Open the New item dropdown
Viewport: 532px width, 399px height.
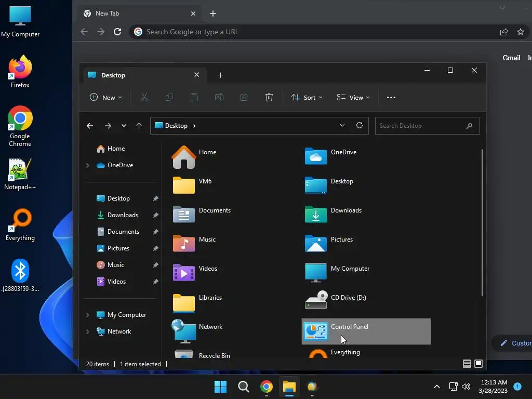tap(105, 97)
